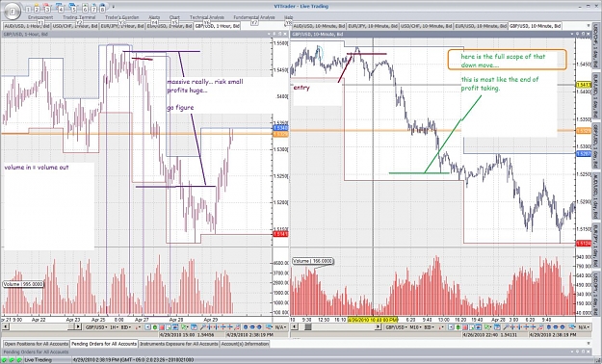Open tab list arrow for 10-Minute chart group
Screen dimensions: 602x364
(x=589, y=26)
